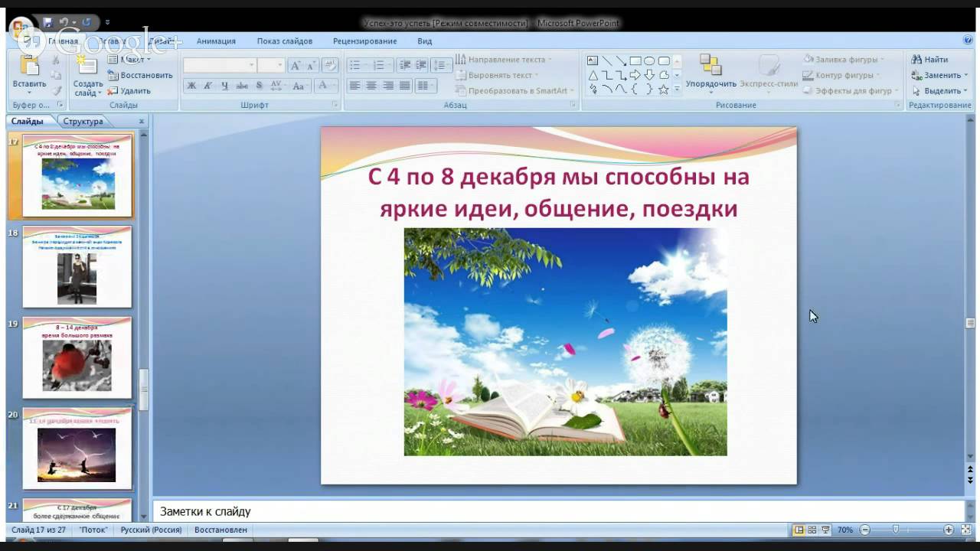This screenshot has width=980, height=551.
Task: Open the Slide Show (Показ слайдов) tab
Action: point(285,41)
